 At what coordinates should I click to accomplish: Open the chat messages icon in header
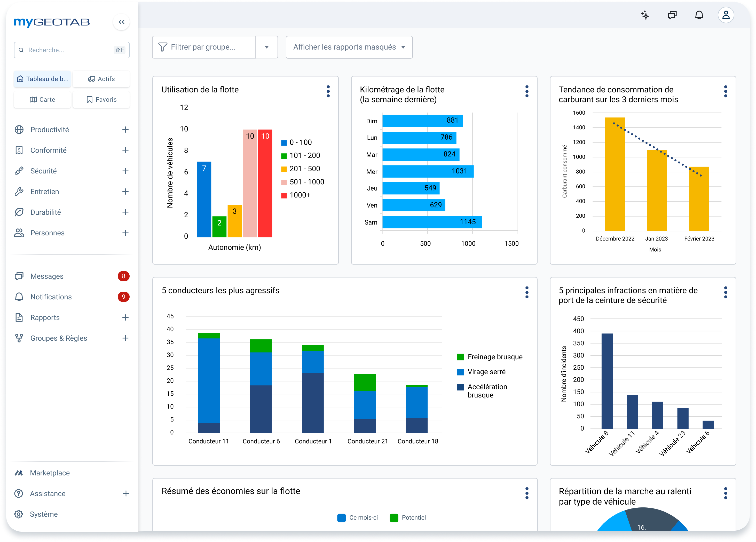click(x=672, y=15)
